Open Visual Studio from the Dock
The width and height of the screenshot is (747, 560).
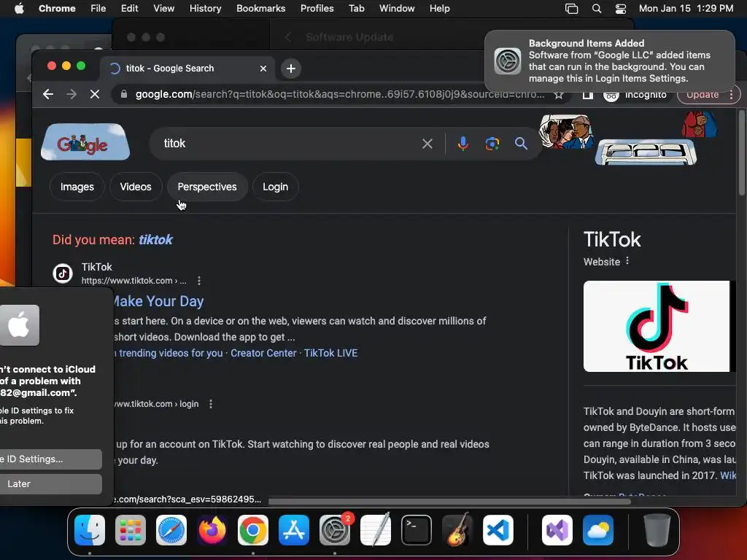coord(557,530)
